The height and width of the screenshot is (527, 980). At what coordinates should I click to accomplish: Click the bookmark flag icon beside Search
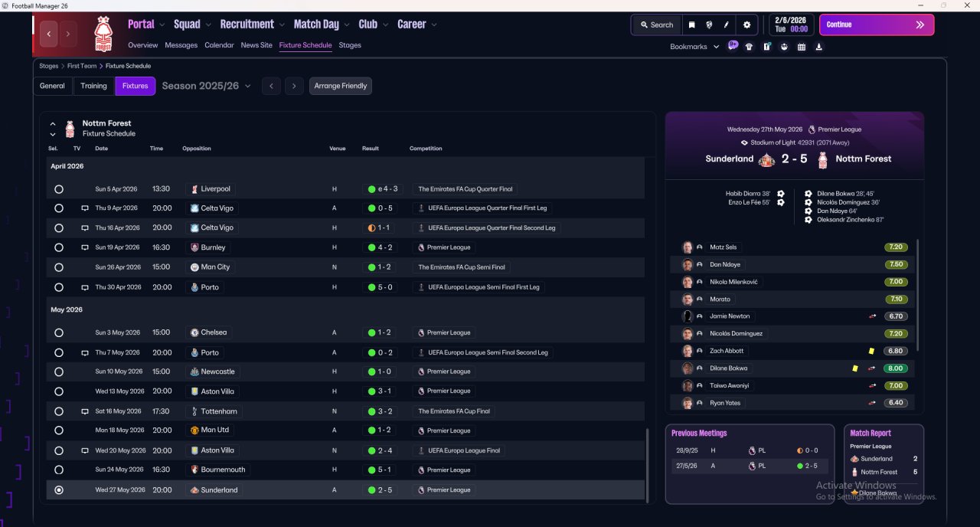click(691, 25)
